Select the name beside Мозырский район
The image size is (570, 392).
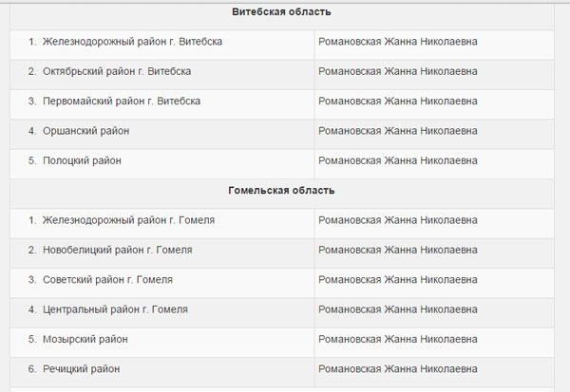coord(398,339)
